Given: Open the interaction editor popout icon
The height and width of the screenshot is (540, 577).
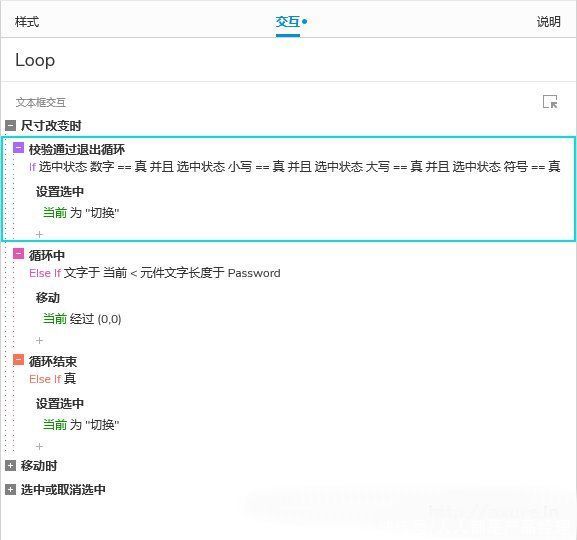Looking at the screenshot, I should (x=550, y=102).
